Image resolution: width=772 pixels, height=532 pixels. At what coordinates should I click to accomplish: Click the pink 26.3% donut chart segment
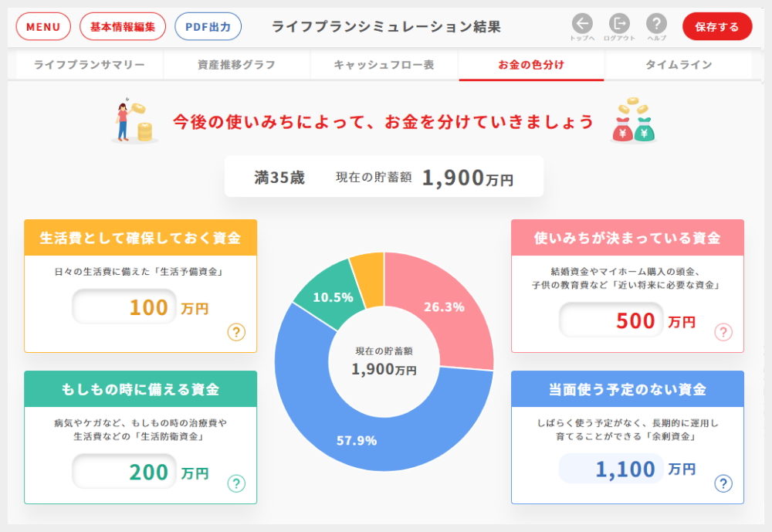tap(448, 309)
